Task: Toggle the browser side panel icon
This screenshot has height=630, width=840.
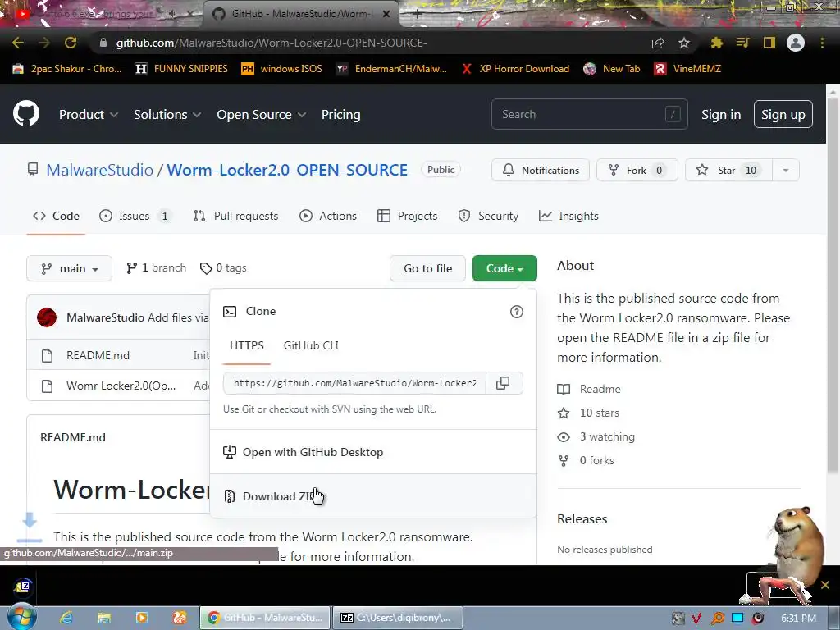Action: click(769, 43)
